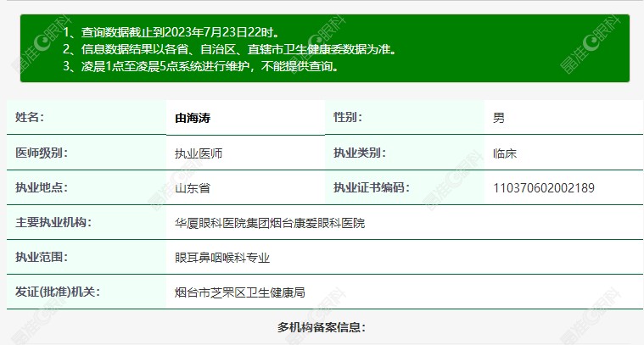
Task: Click the '医师级别:' label
Action: point(42,153)
